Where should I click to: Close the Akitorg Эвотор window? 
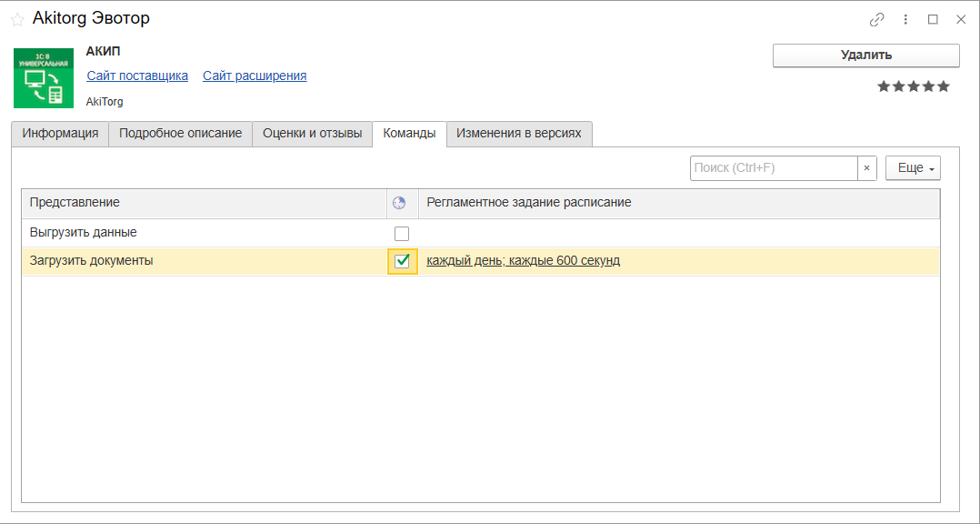point(961,19)
